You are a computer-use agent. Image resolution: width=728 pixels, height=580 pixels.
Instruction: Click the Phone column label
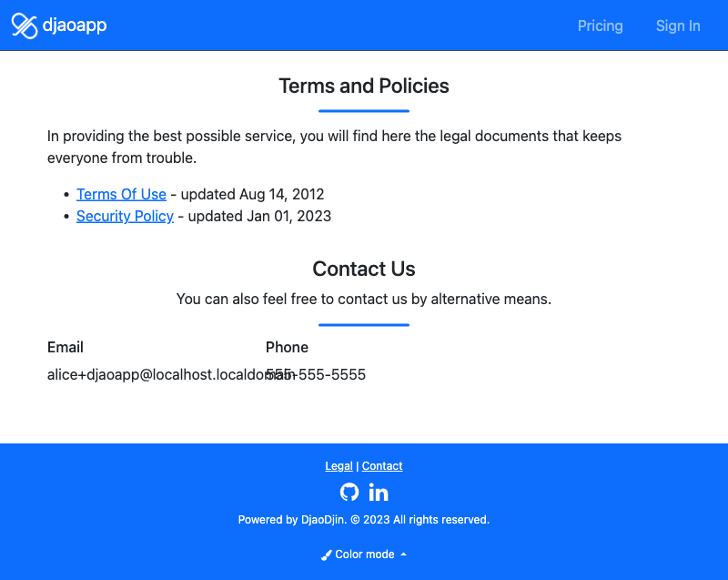click(287, 347)
